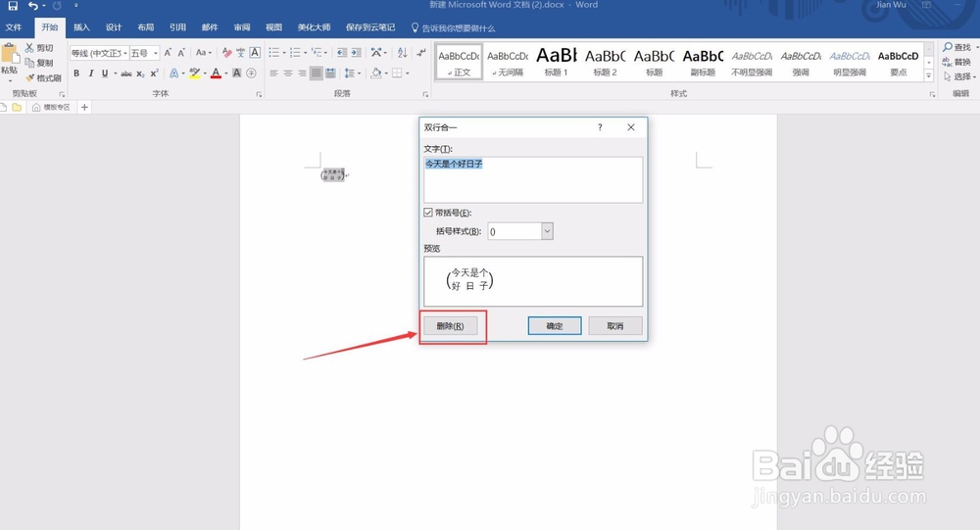Open the bracket style (括号样式) dropdown
The image size is (980, 530).
[547, 231]
